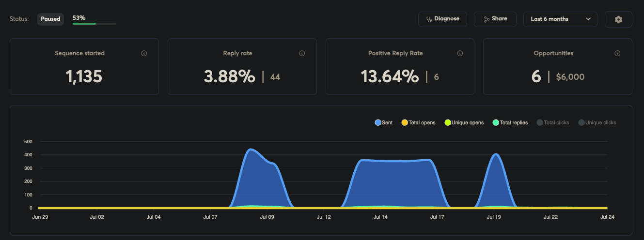
Task: Click the 1,135 sequence started value
Action: [84, 76]
